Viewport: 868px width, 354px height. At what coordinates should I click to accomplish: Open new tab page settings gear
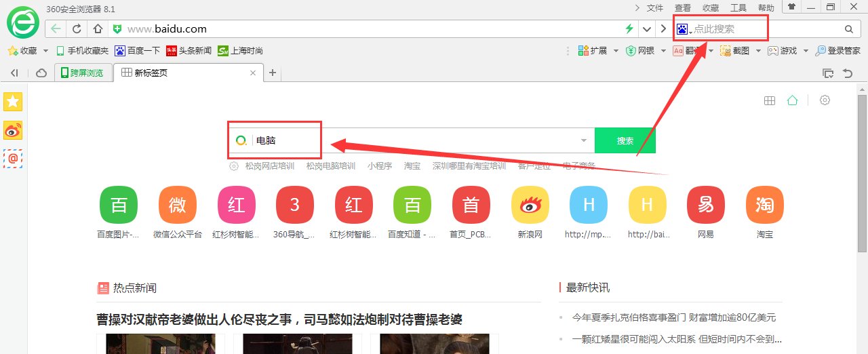(x=825, y=100)
